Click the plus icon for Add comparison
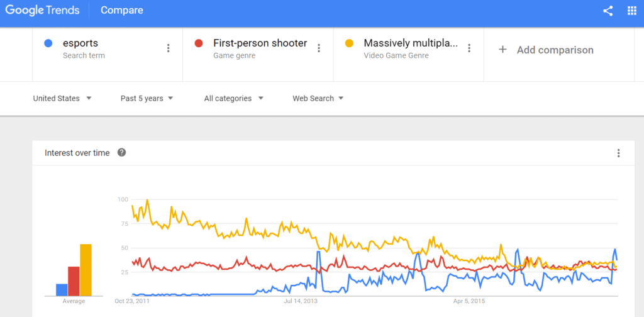Viewport: 644px width, 317px height. tap(502, 50)
